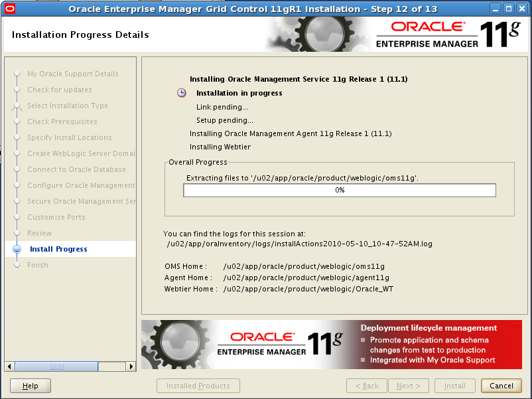Click the right arrow of the sidebar scrollbar

(131, 366)
